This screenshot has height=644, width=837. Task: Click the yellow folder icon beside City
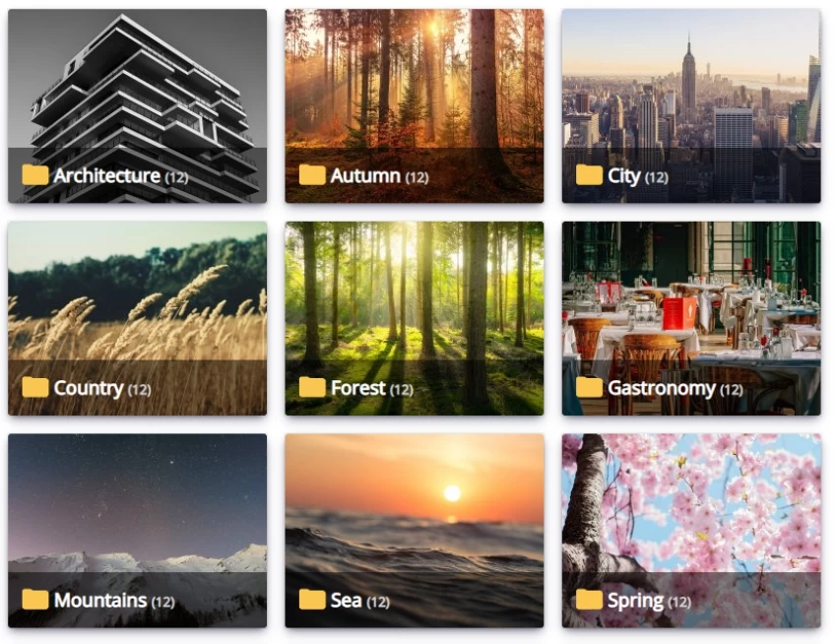589,174
